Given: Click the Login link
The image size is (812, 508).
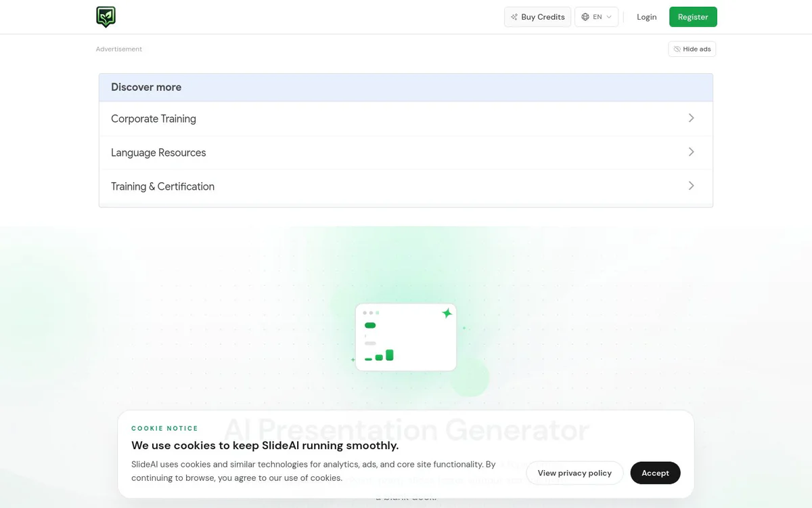Looking at the screenshot, I should [x=646, y=17].
